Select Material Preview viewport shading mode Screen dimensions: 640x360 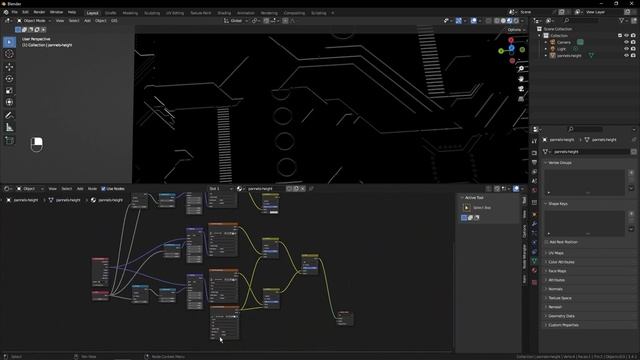tap(510, 20)
